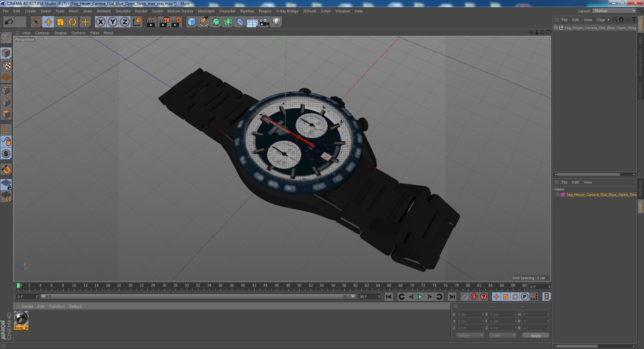This screenshot has height=349, width=644.
Task: Switch to Polygons mode
Action: click(x=6, y=114)
